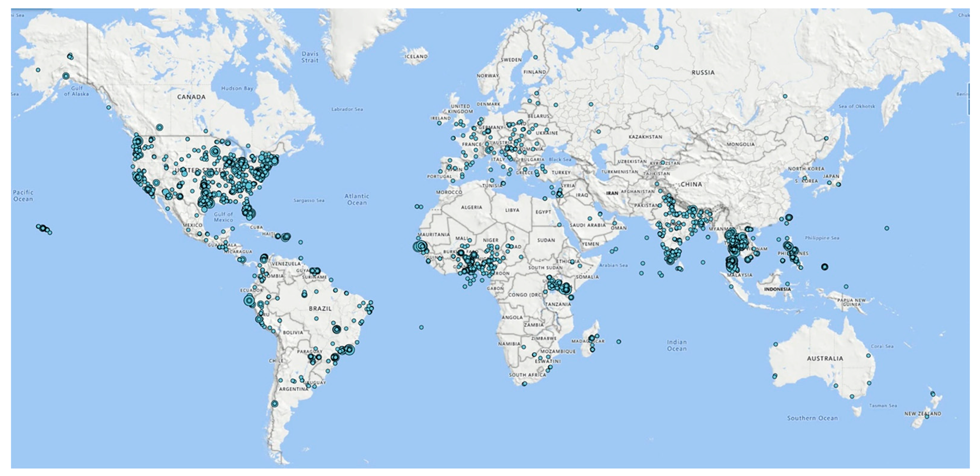
Task: Click the PAPUA NEW GUINEA label
Action: point(852,302)
